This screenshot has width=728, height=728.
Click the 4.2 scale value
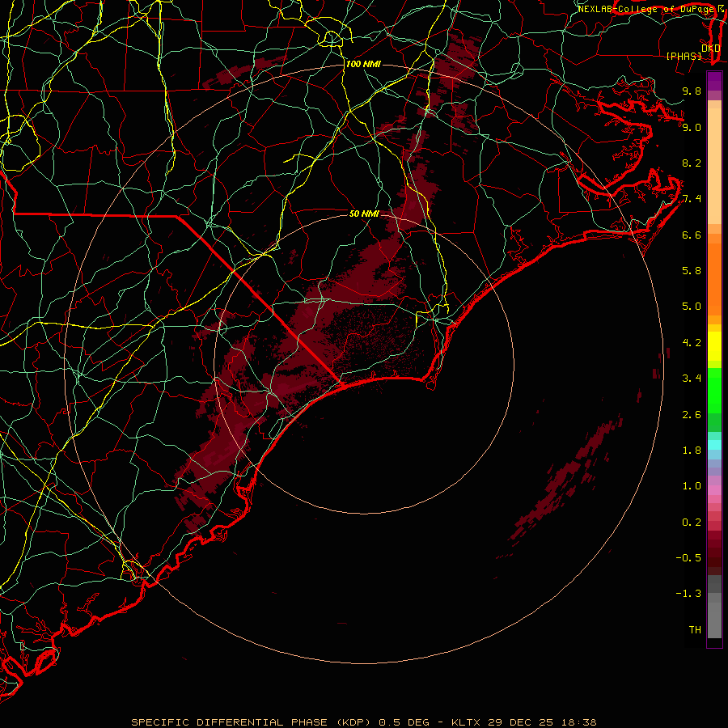pos(692,343)
